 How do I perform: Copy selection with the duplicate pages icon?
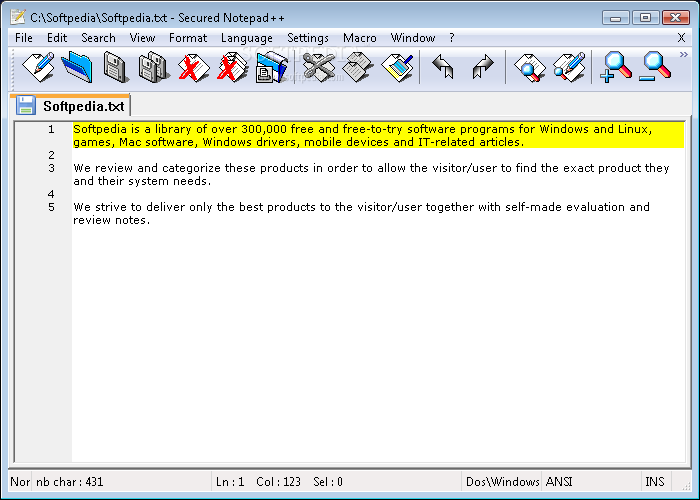357,67
